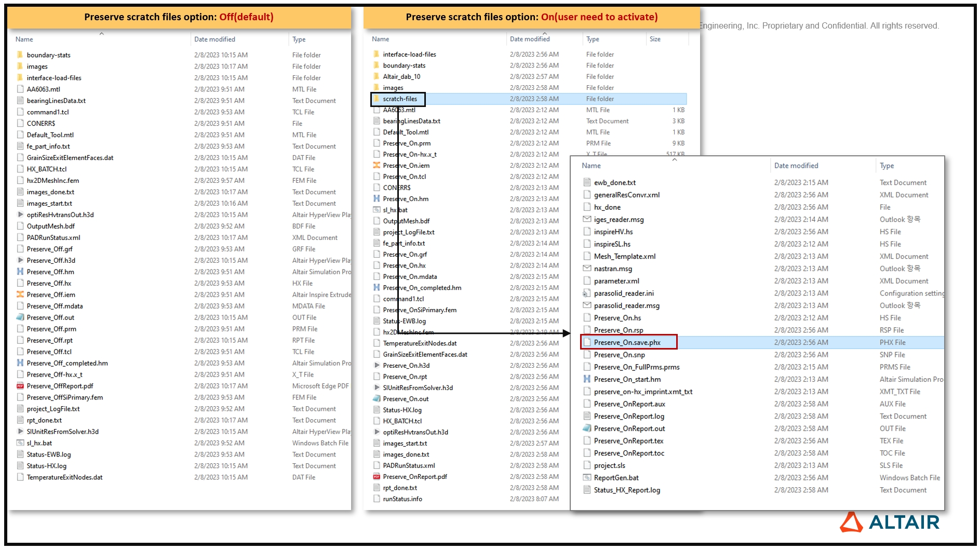Select Preserve_OffSiPrimary.fem file

tap(65, 397)
